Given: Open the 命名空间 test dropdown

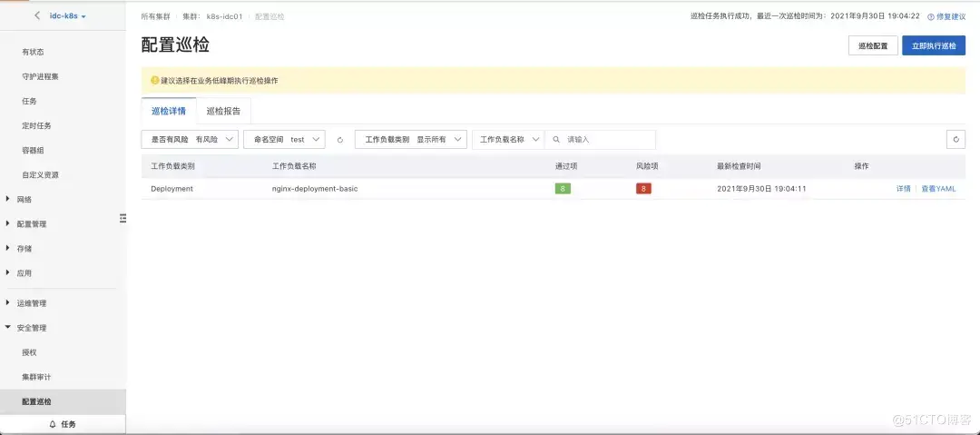Looking at the screenshot, I should [284, 140].
